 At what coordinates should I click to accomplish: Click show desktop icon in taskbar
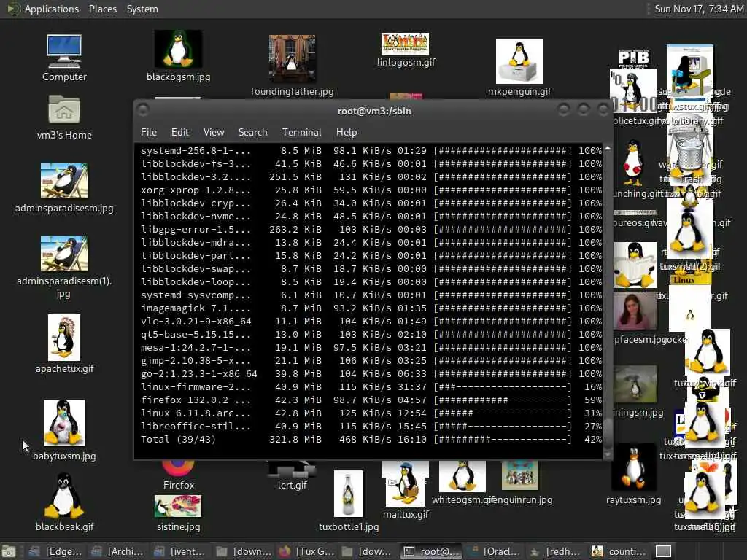click(x=9, y=551)
